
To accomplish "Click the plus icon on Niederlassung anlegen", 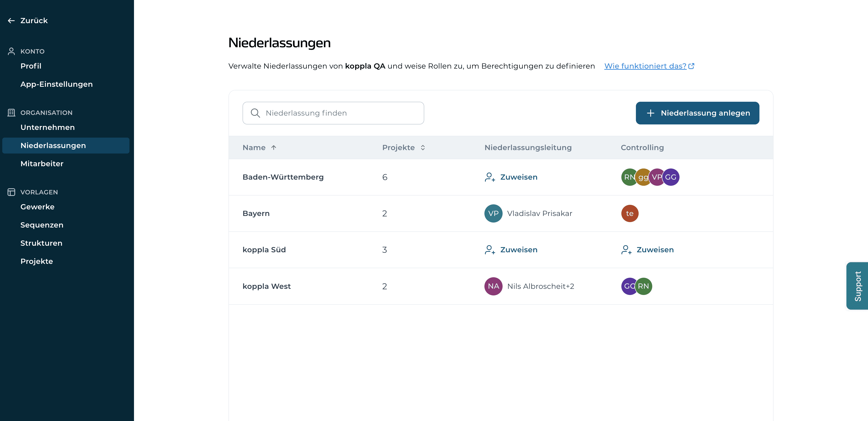I will [651, 113].
